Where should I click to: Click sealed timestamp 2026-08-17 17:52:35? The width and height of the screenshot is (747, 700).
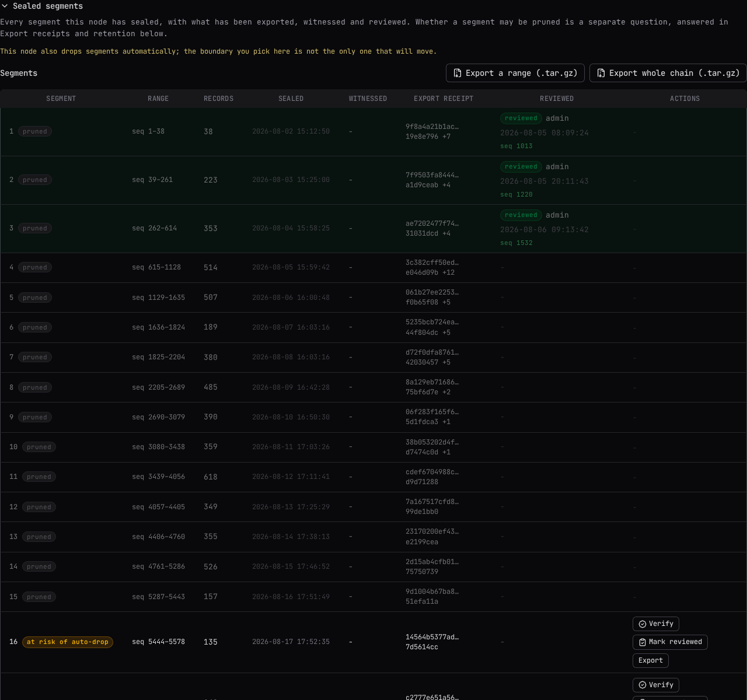pos(291,642)
